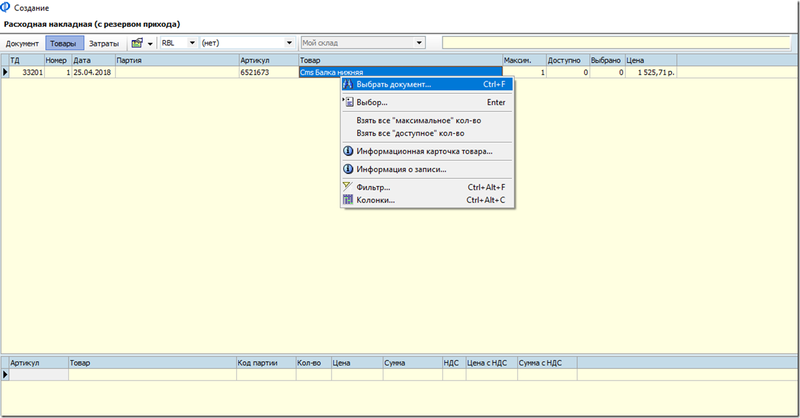The image size is (800, 418).
Task: Click the Цена с НДС header
Action: pyautogui.click(x=491, y=363)
